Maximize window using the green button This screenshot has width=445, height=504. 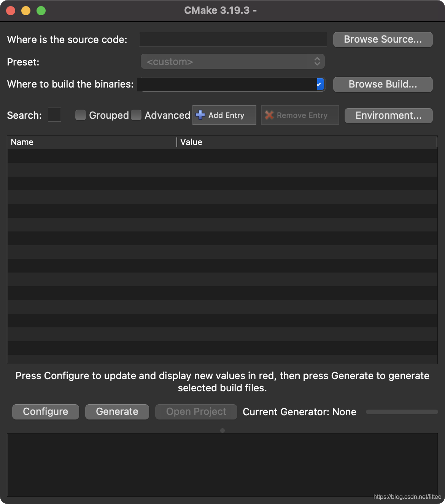[x=41, y=11]
